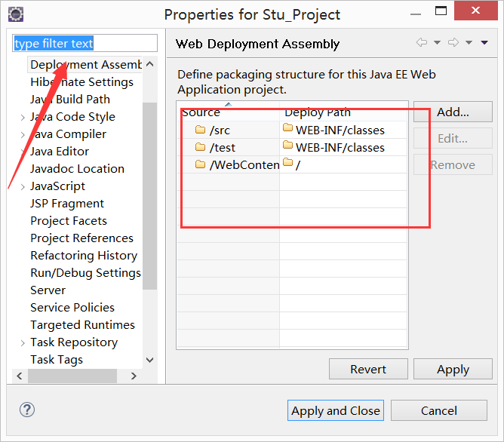Click the Edit... button
The image size is (504, 442).
click(x=453, y=138)
